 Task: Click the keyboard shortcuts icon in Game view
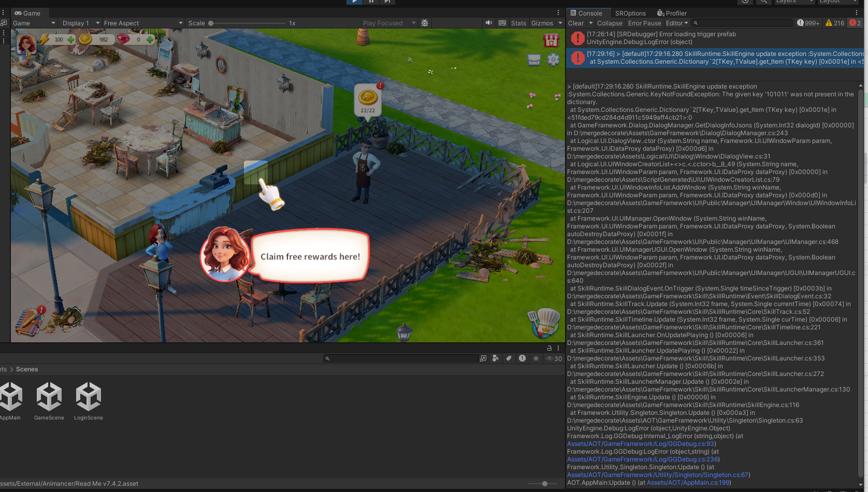point(502,23)
